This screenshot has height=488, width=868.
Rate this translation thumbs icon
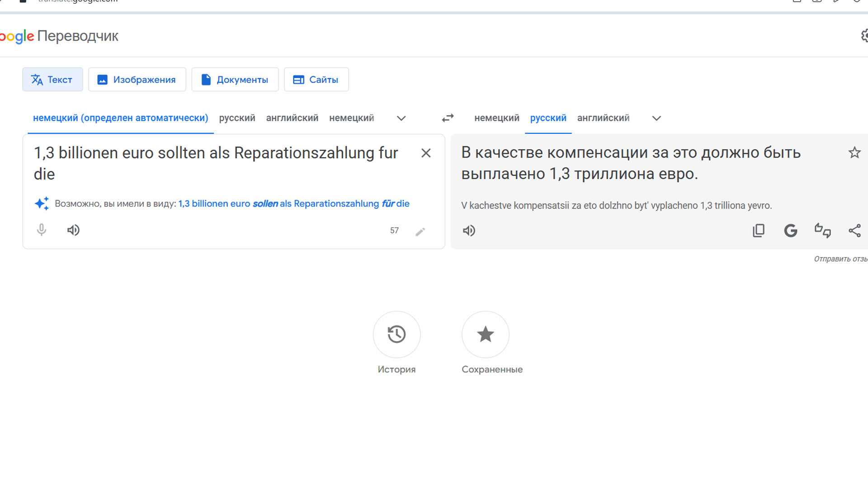822,230
